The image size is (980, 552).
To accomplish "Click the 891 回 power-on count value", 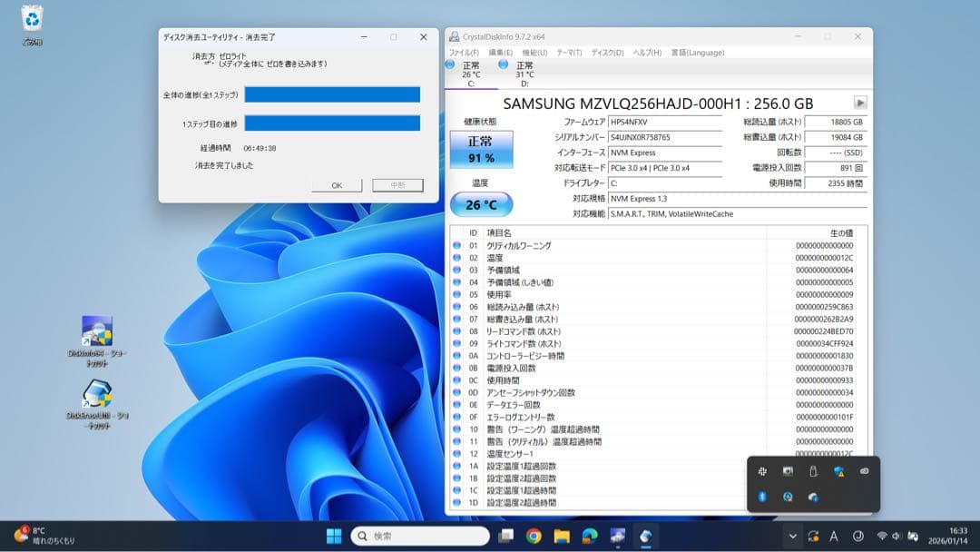I will point(836,168).
